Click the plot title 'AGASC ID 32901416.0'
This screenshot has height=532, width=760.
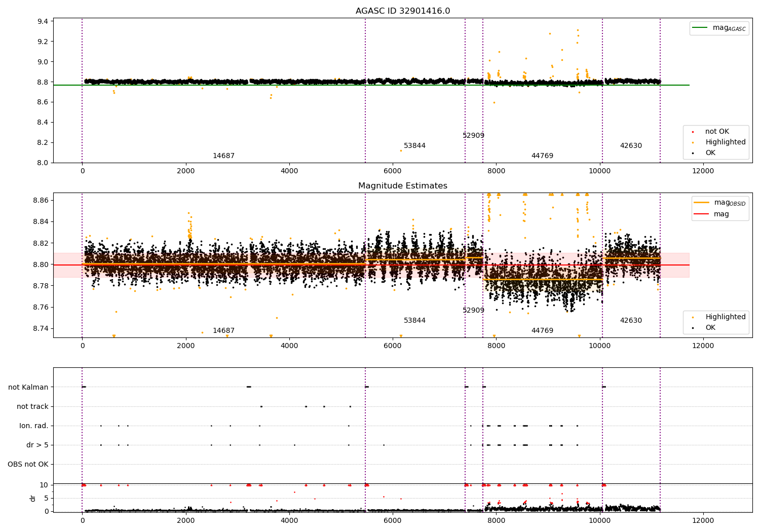(x=403, y=11)
